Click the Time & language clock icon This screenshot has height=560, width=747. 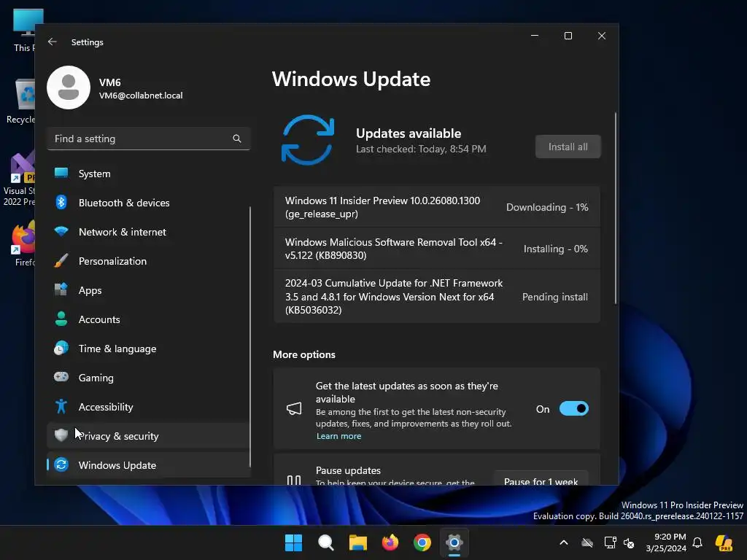(x=61, y=348)
